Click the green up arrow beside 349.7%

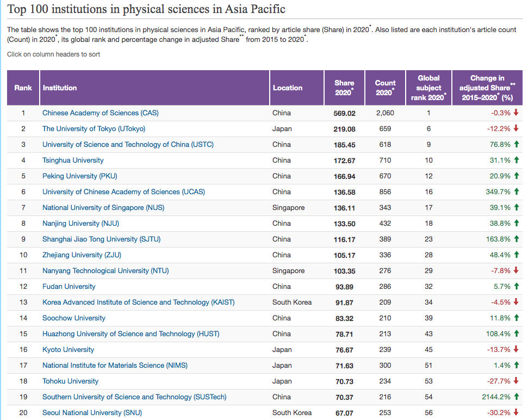(x=516, y=192)
